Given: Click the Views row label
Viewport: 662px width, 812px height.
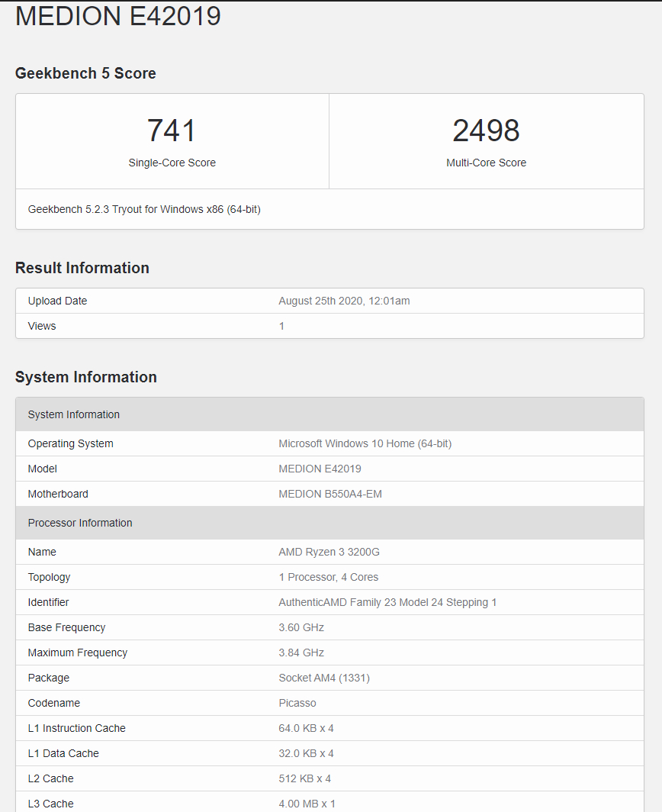Looking at the screenshot, I should [42, 326].
